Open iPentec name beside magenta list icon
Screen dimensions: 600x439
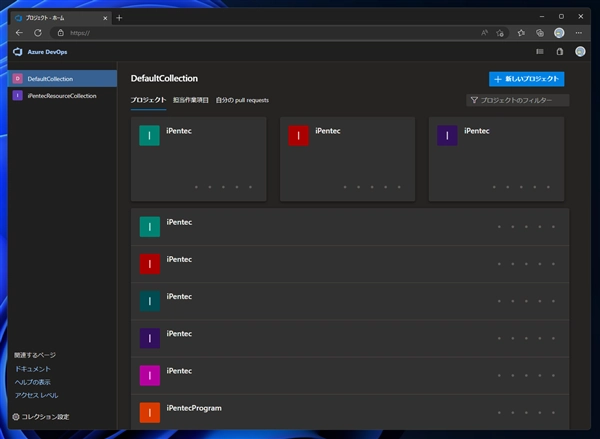point(179,371)
